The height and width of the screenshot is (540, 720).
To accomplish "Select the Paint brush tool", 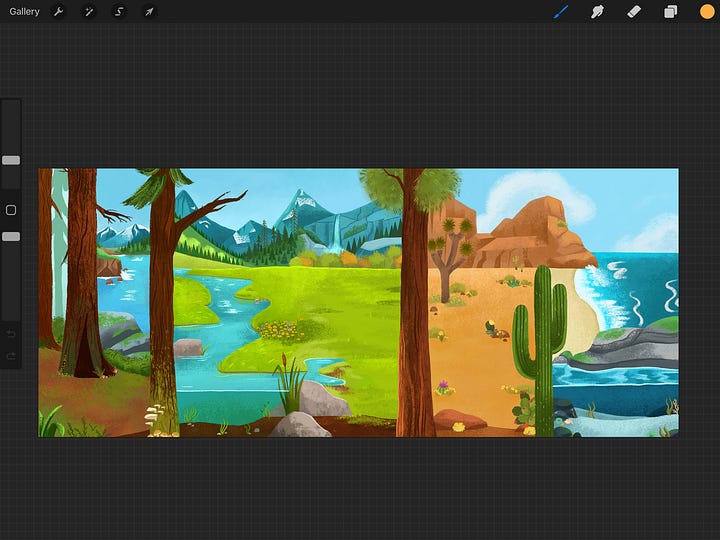I will tap(561, 11).
